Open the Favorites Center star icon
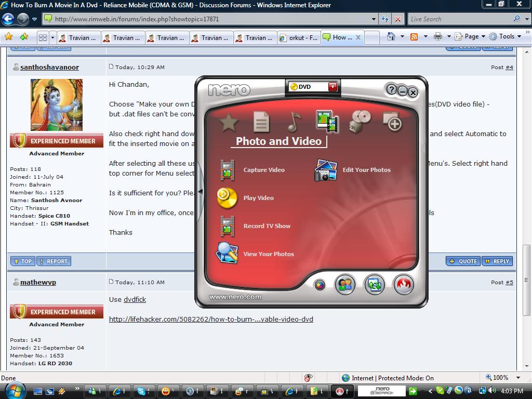This screenshot has height=399, width=532. click(8, 37)
